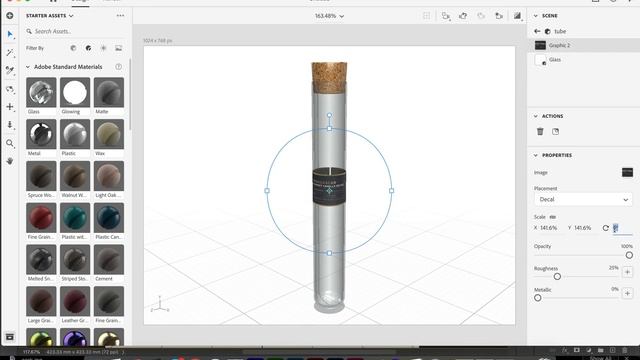
Task: Select the Sampler eyedropper tool
Action: pyautogui.click(x=10, y=71)
